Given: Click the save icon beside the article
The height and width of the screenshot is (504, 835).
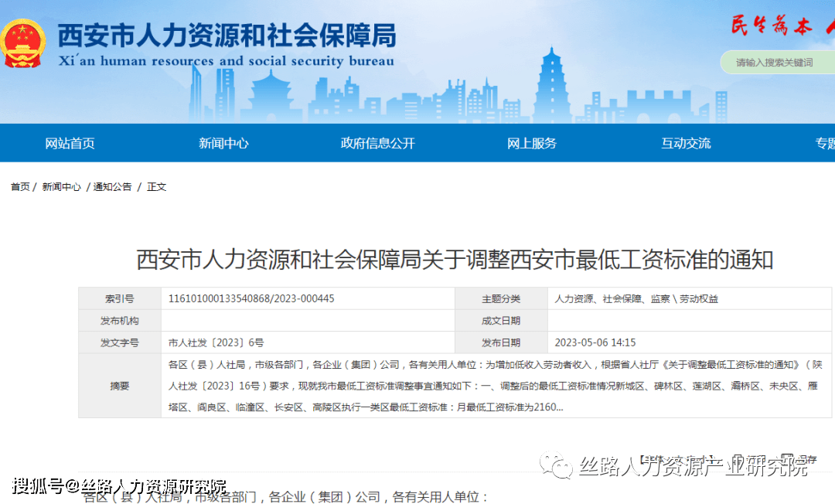Looking at the screenshot, I should point(787,458).
